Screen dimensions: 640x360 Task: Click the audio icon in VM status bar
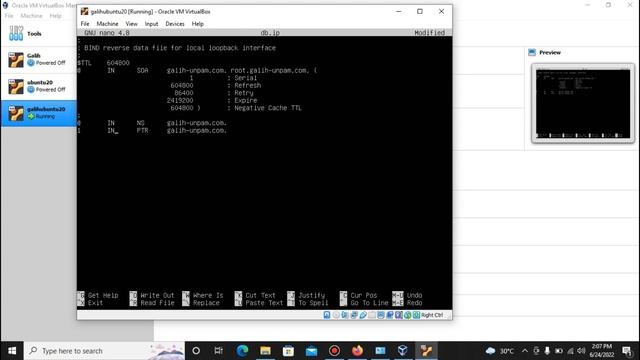(345, 315)
